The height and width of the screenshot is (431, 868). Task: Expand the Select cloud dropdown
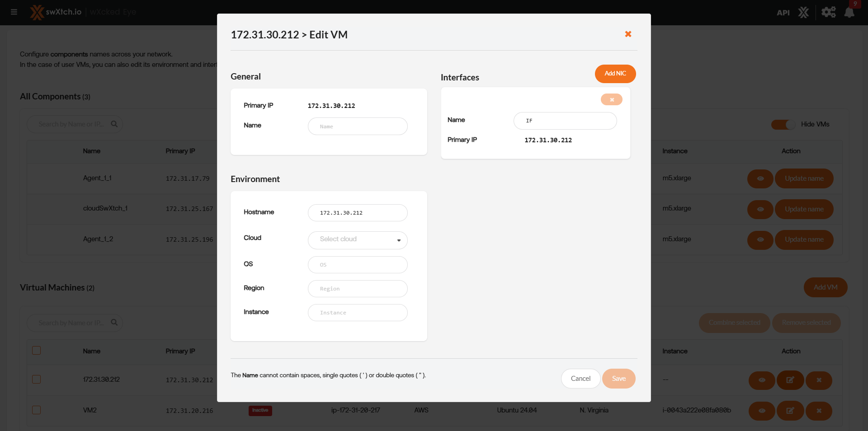coord(358,240)
